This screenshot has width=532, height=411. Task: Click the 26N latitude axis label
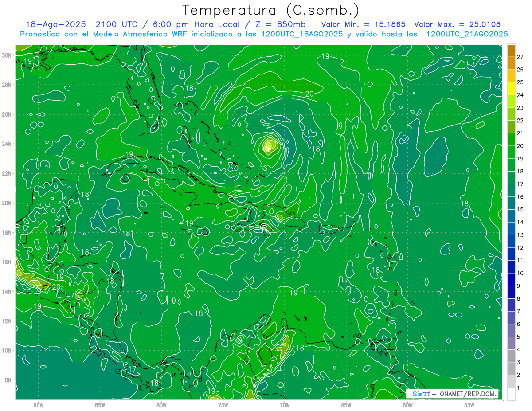[7, 114]
